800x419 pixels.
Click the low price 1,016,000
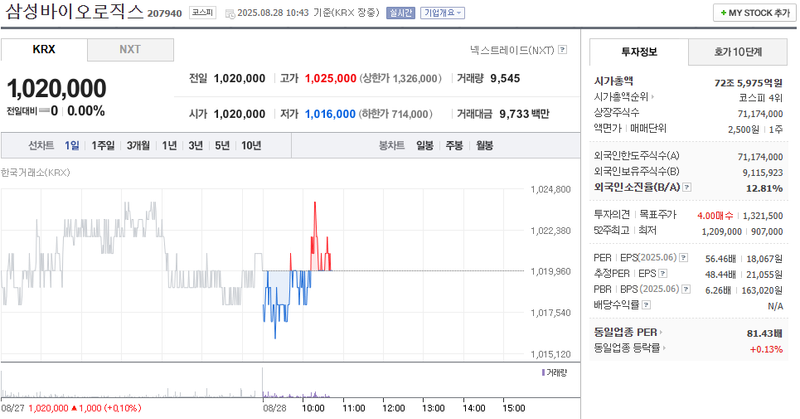tap(330, 114)
